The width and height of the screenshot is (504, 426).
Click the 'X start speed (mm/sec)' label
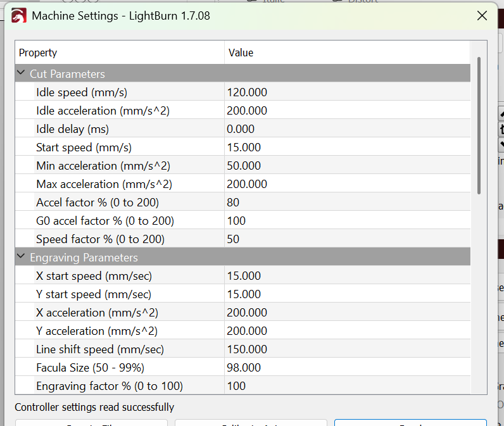(x=94, y=275)
